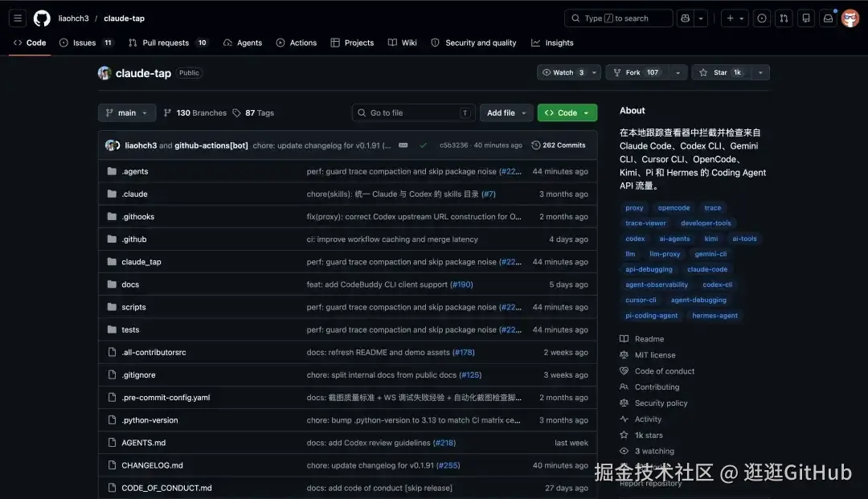Open commit hash c5b3236
This screenshot has height=499, width=868.
tap(453, 145)
